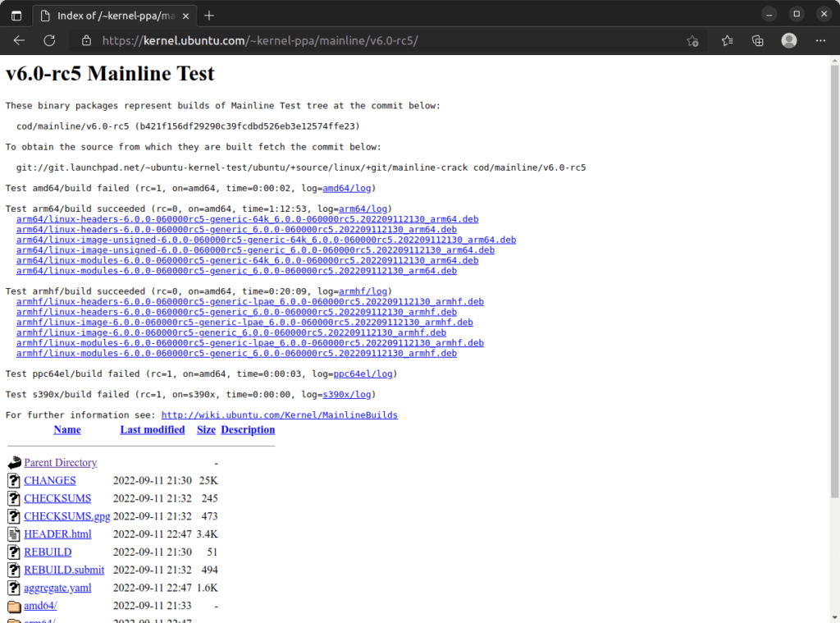Open the CHANGES file
The width and height of the screenshot is (840, 623).
click(x=50, y=480)
